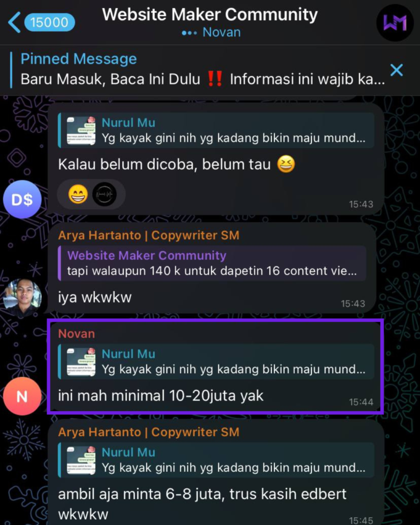This screenshot has height=525, width=420.
Task: Jump to quoted Website Maker Community message
Action: pyautogui.click(x=212, y=263)
